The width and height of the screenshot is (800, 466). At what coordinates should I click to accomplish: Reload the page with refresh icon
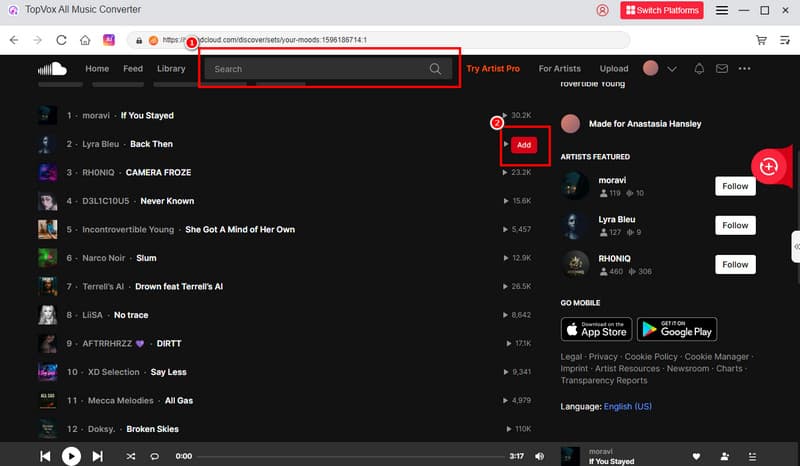pyautogui.click(x=61, y=40)
